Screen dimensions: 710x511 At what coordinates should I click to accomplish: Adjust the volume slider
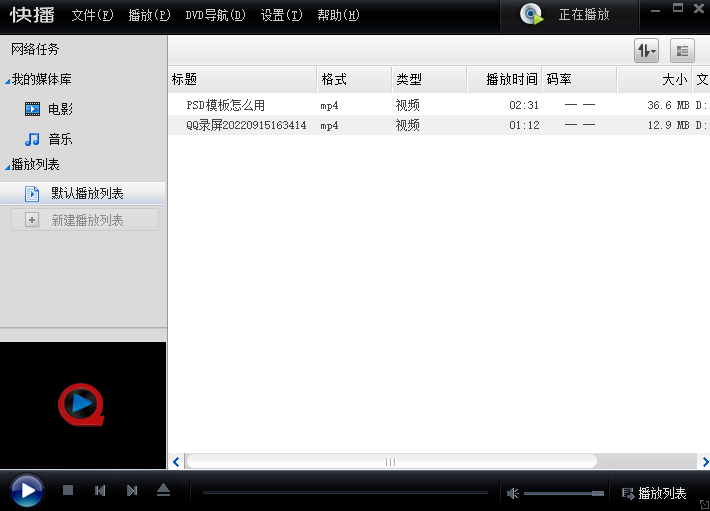pos(564,493)
